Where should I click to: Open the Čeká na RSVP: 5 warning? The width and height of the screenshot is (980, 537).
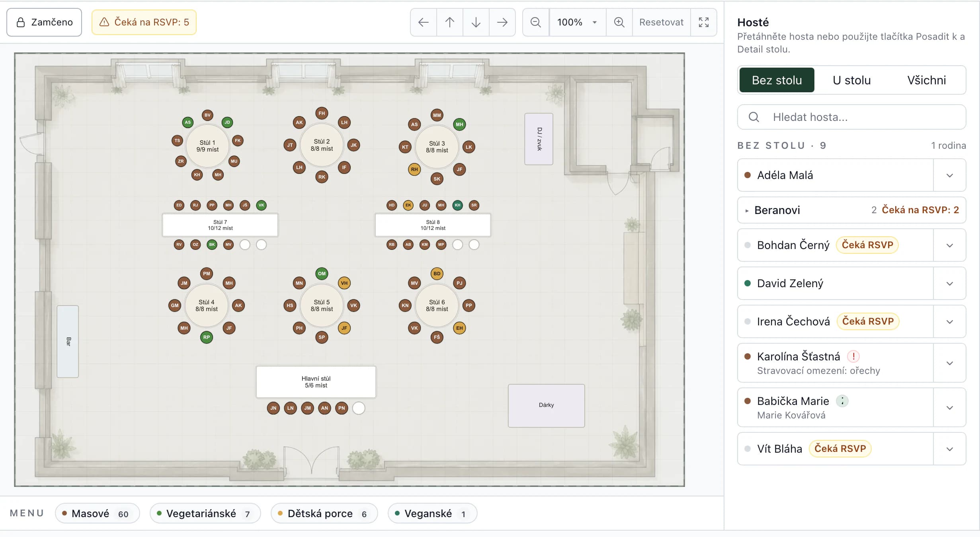pos(144,22)
